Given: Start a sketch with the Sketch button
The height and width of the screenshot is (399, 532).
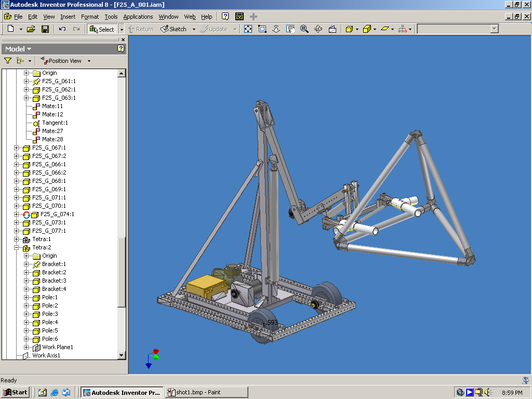Looking at the screenshot, I should pos(174,29).
